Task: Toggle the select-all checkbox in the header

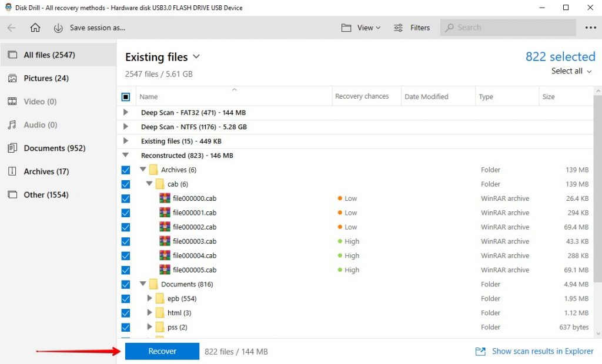Action: point(125,96)
